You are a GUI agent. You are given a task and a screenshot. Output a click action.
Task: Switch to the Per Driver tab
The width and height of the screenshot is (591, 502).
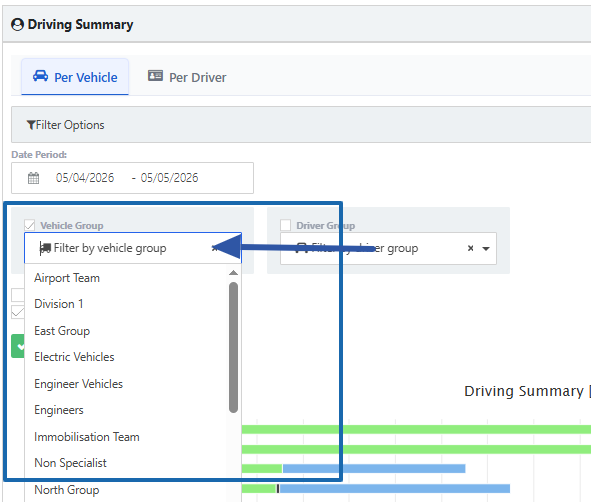click(187, 77)
